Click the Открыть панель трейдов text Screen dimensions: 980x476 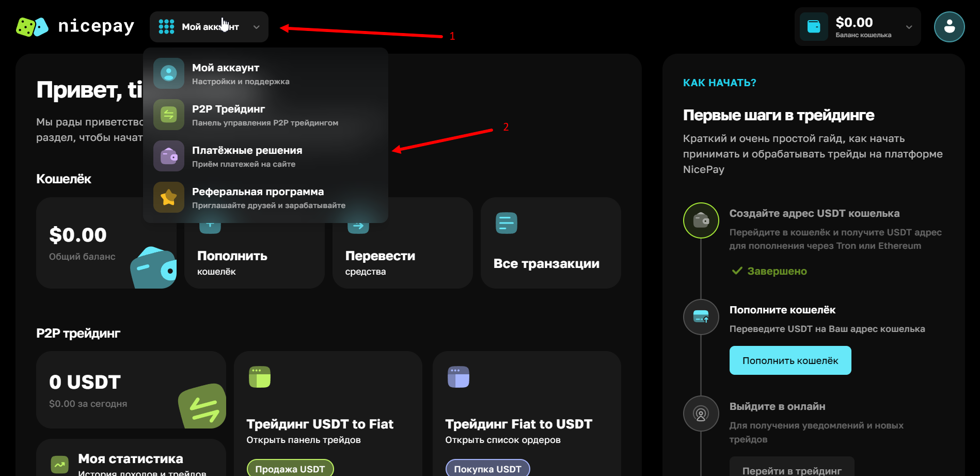304,440
